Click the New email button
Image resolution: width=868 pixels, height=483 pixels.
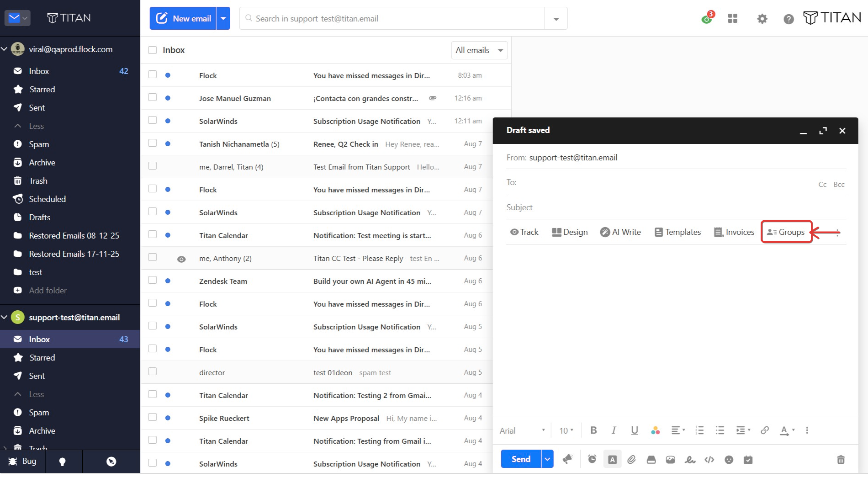183,18
